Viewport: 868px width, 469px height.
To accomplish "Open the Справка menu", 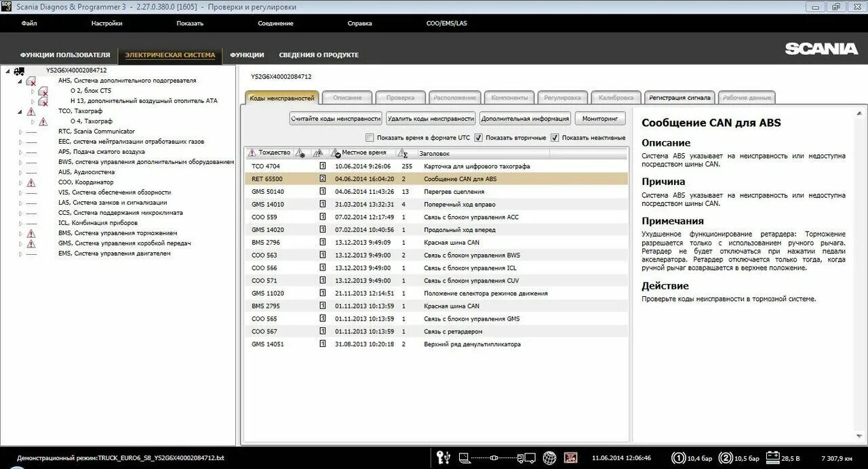I will tap(359, 23).
